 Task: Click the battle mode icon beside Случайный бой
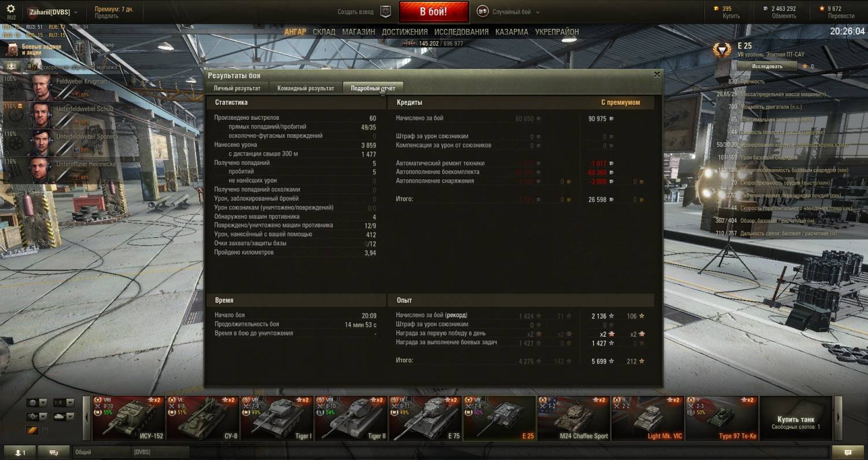pos(482,12)
